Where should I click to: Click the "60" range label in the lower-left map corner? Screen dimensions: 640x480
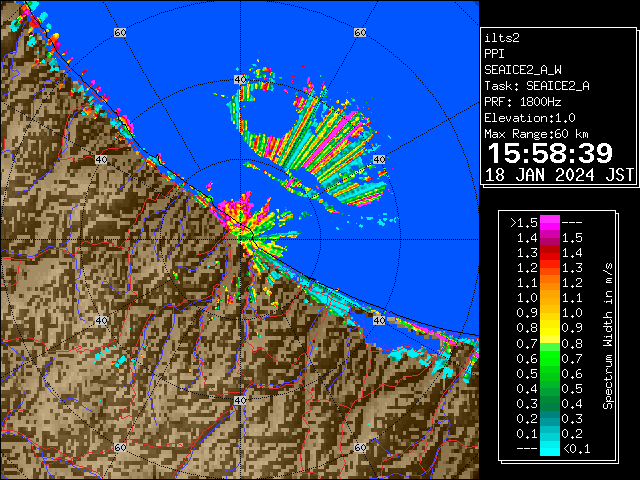(120, 447)
